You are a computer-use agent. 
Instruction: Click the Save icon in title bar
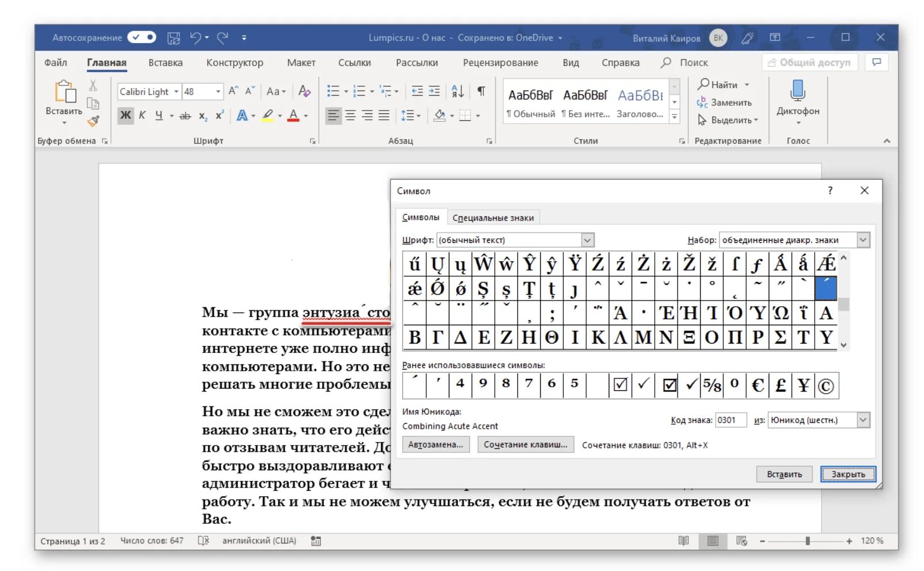pyautogui.click(x=173, y=38)
